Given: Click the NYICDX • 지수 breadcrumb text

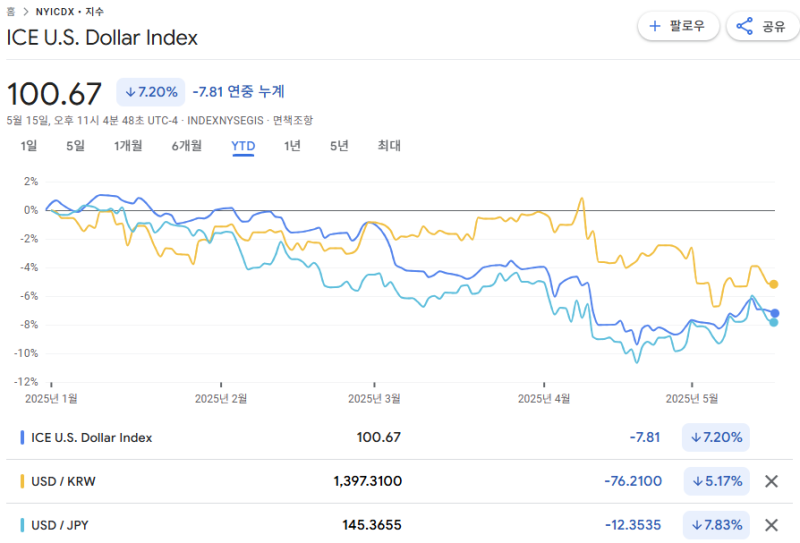Looking at the screenshot, I should (x=69, y=11).
